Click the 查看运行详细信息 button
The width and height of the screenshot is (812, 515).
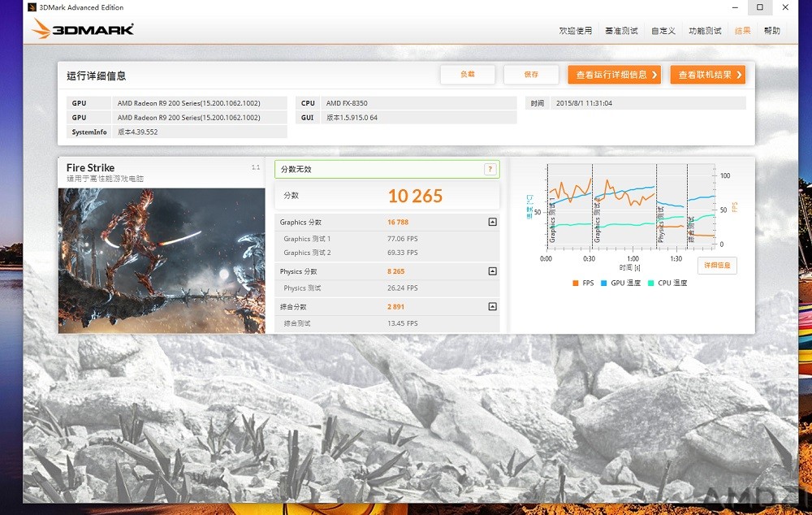click(615, 75)
